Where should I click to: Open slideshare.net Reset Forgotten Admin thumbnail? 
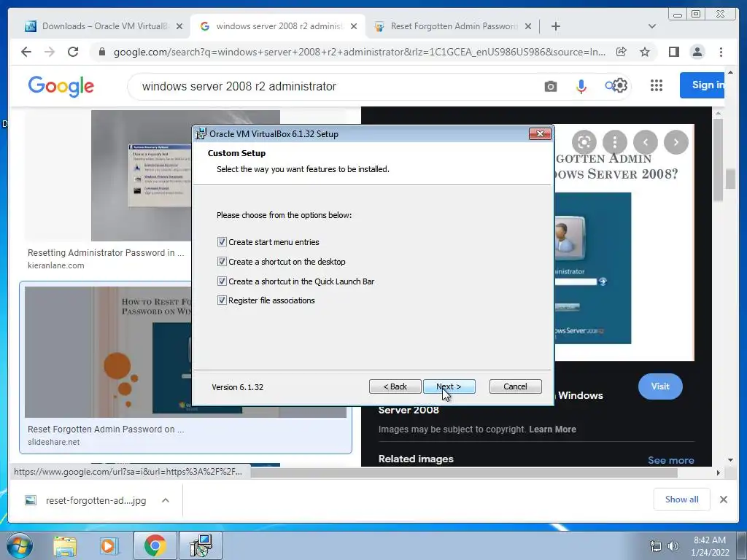(108, 352)
